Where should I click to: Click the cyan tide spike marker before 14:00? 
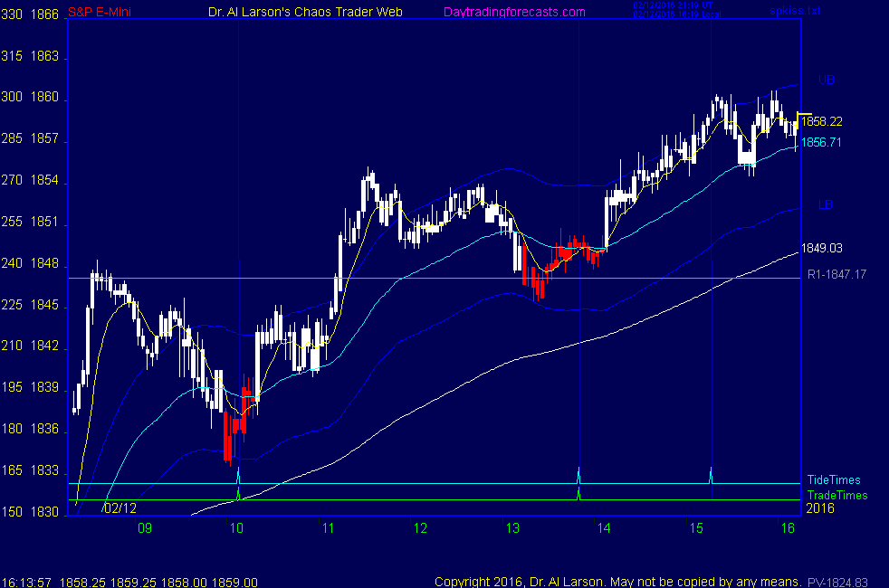pyautogui.click(x=578, y=474)
